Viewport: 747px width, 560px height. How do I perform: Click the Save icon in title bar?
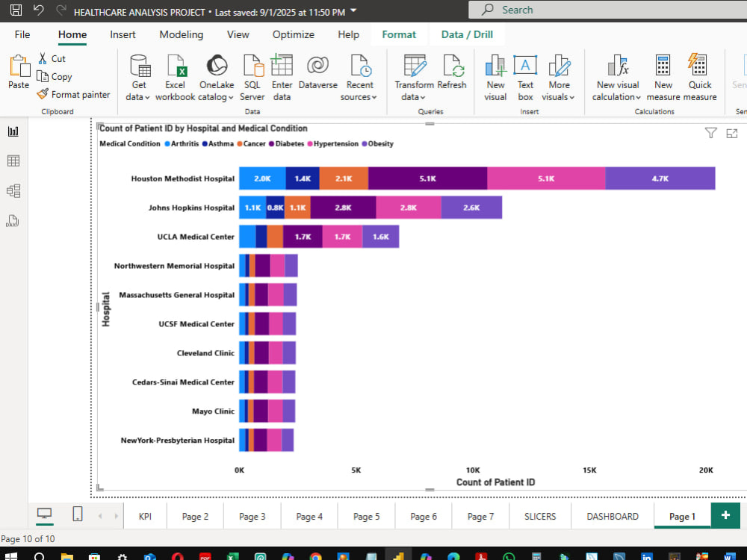point(16,10)
